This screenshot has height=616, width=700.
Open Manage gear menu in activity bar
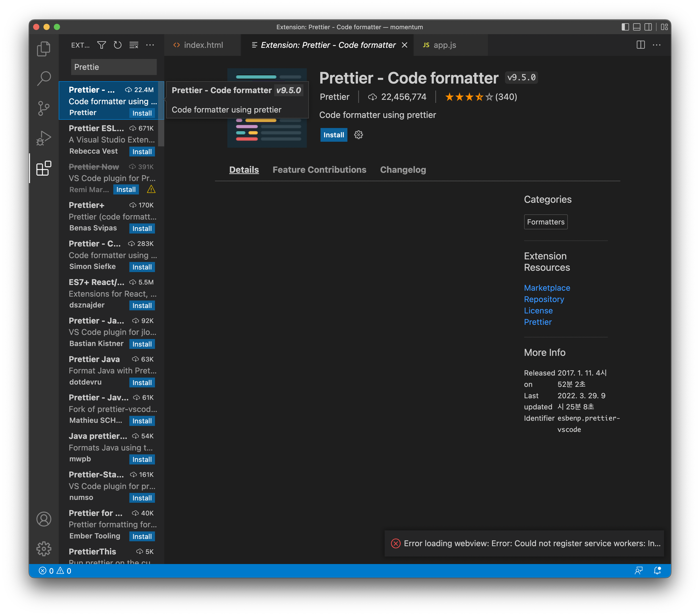tap(43, 549)
